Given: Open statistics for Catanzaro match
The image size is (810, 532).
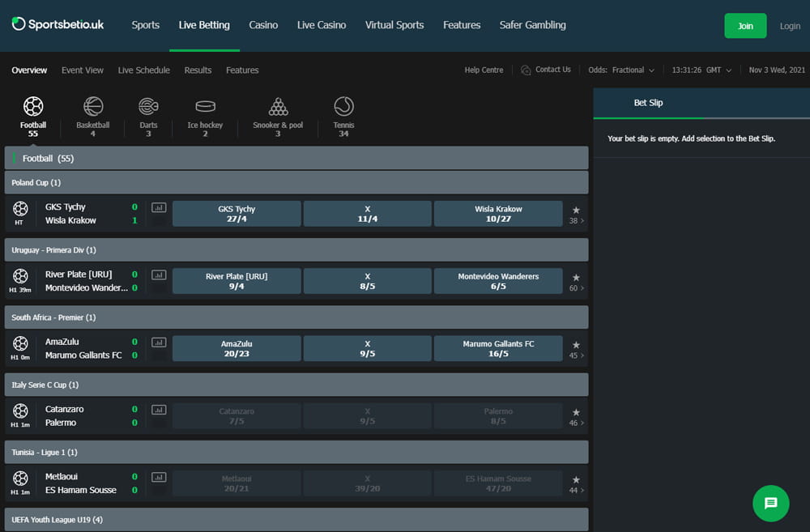Looking at the screenshot, I should point(159,410).
